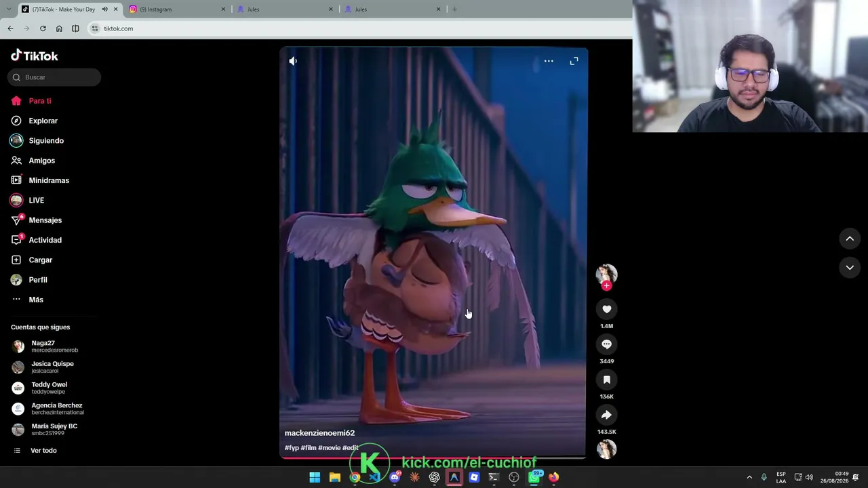Click the system tray microphone icon
This screenshot has width=868, height=488.
point(764,477)
